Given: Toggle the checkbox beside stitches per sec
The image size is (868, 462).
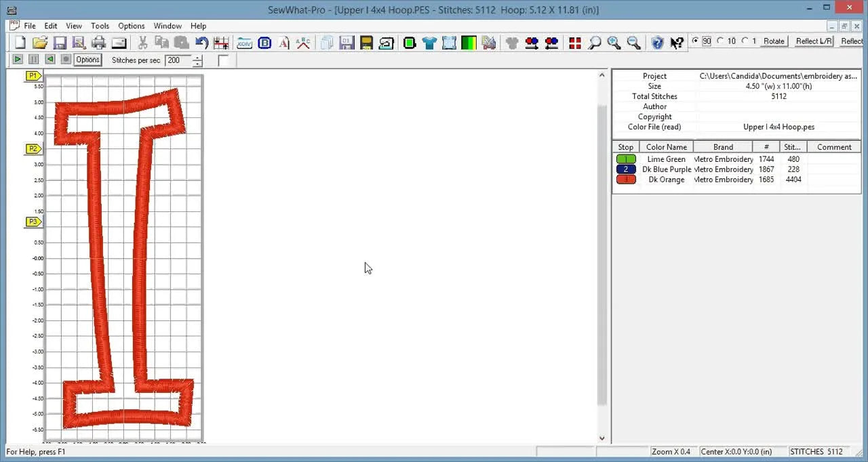Looking at the screenshot, I should (x=224, y=60).
